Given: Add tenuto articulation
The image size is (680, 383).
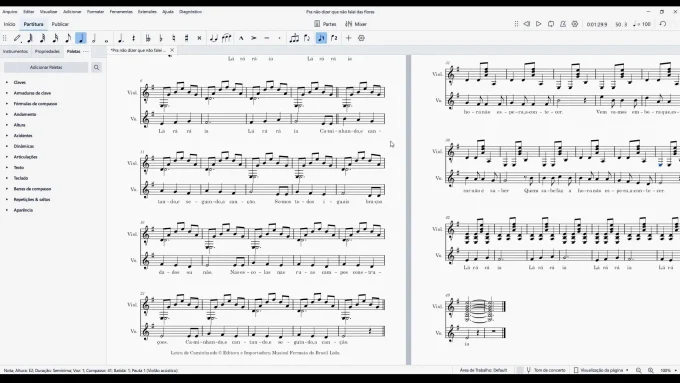Looking at the screenshot, I should click(x=267, y=38).
